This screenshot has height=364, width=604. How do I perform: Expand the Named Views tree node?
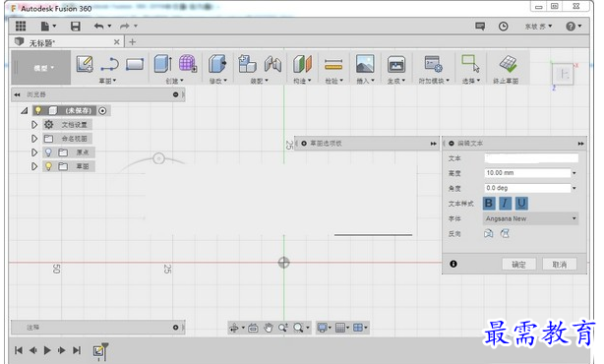pos(34,139)
